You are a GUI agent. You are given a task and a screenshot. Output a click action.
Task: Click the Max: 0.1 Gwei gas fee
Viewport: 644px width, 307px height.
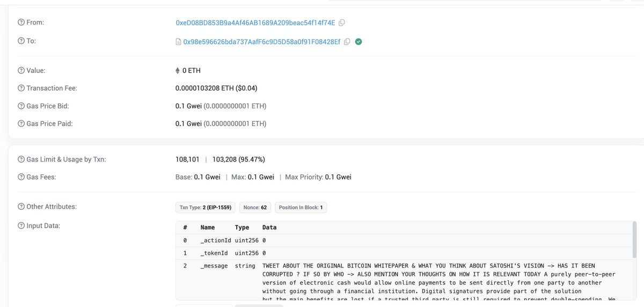pyautogui.click(x=253, y=177)
